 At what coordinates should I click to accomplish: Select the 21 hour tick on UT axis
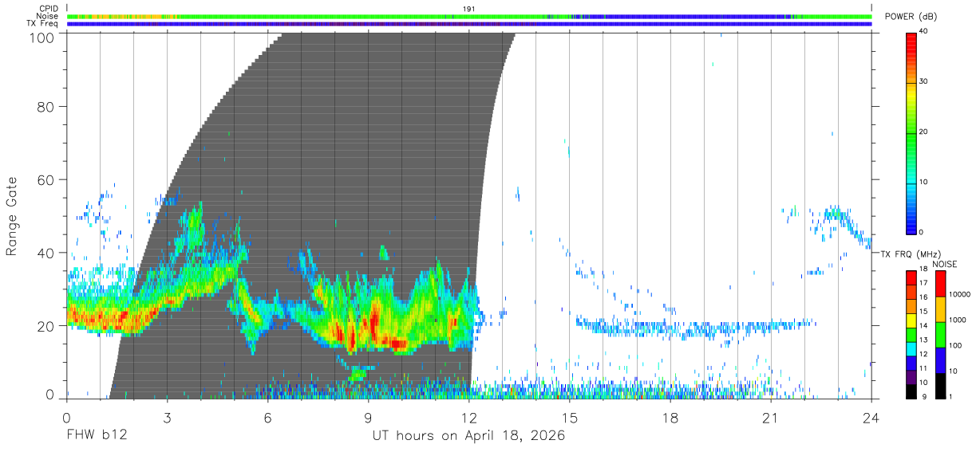pyautogui.click(x=770, y=418)
